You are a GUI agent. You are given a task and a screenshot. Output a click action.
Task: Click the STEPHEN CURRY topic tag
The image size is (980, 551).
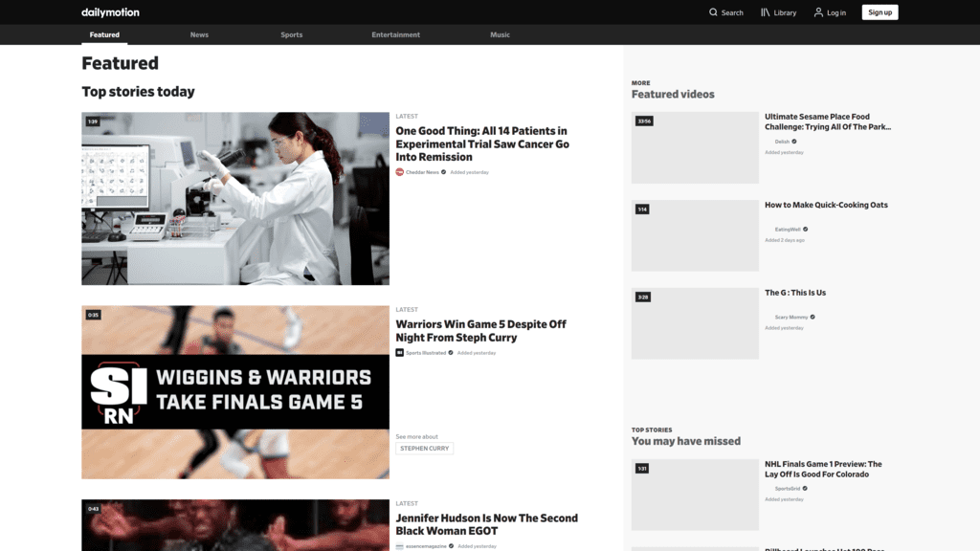pos(424,449)
